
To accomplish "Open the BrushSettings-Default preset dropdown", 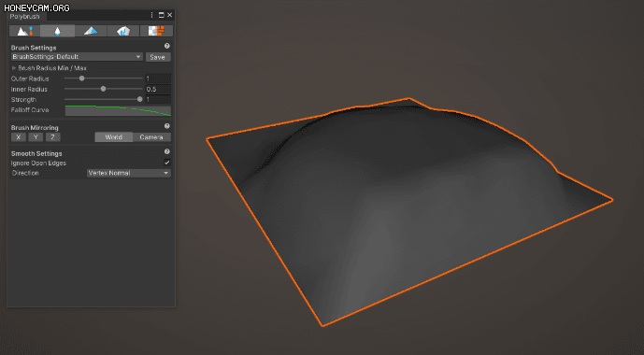I will [x=77, y=57].
